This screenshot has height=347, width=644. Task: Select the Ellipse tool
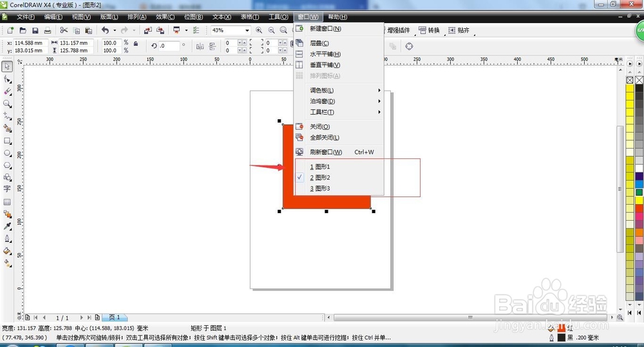[x=7, y=153]
